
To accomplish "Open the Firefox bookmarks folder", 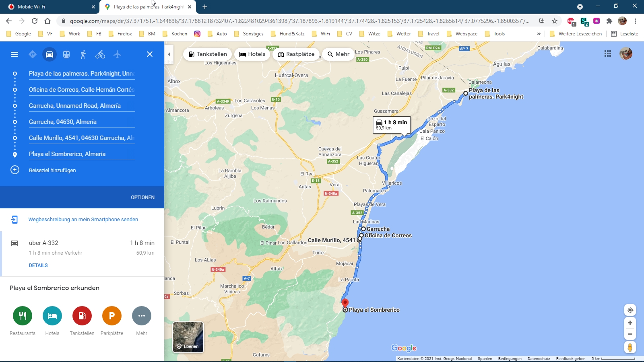I will point(120,34).
